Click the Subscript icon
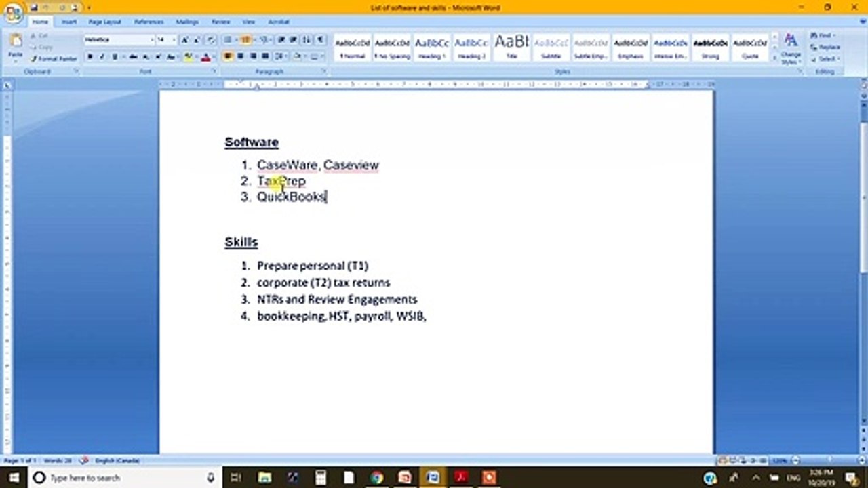Viewport: 868px width, 488px height. (145, 57)
